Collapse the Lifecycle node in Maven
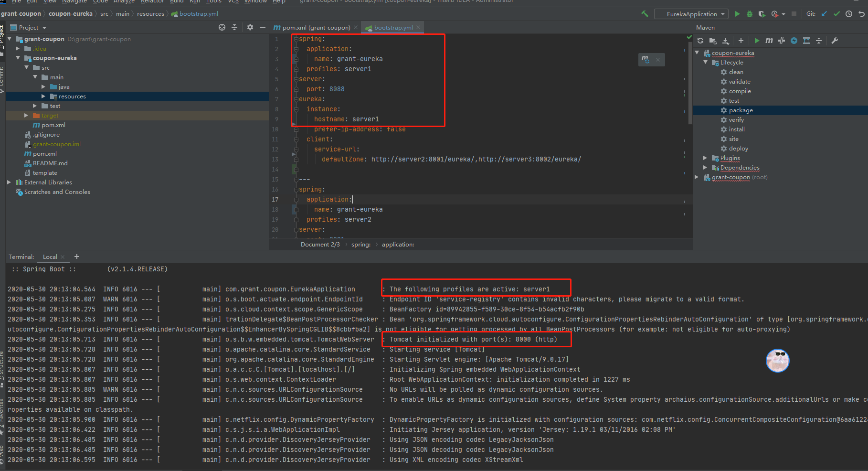This screenshot has width=868, height=471. (706, 62)
